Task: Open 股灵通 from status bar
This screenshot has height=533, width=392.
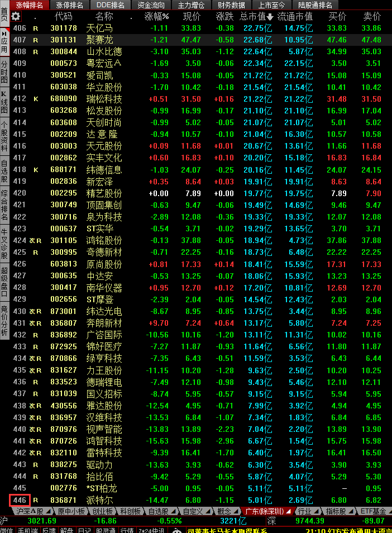Action: pos(106,530)
